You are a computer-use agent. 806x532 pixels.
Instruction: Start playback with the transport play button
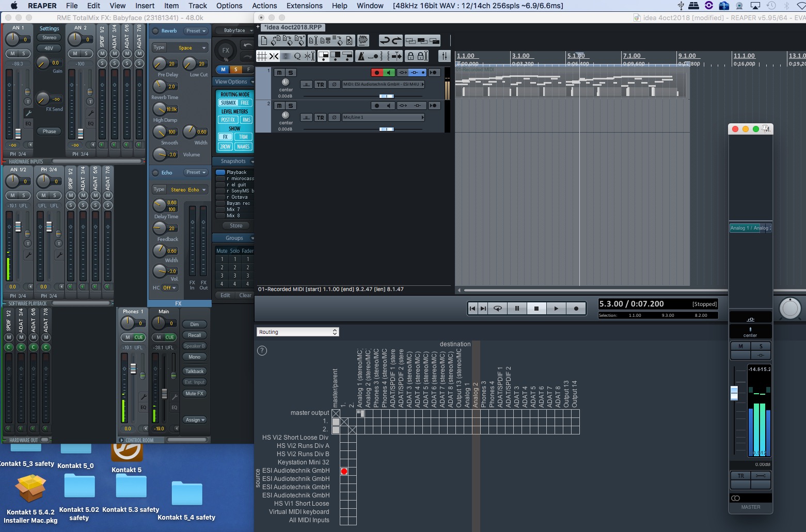coord(556,309)
